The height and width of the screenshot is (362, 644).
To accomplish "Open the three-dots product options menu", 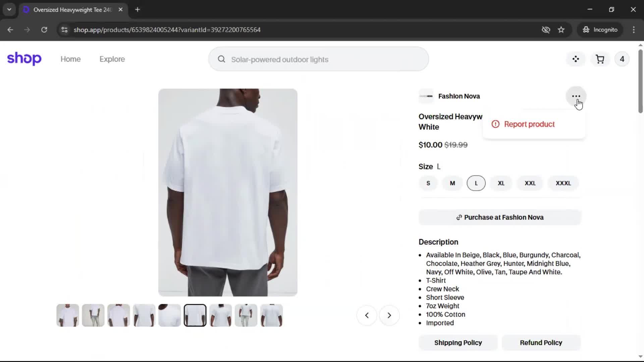I will pos(576,96).
